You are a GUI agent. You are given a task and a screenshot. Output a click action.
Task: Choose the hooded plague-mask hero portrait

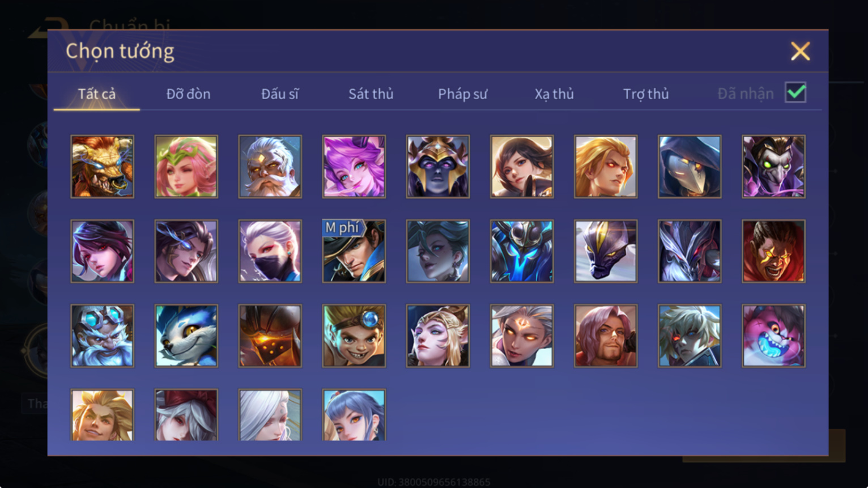point(690,167)
